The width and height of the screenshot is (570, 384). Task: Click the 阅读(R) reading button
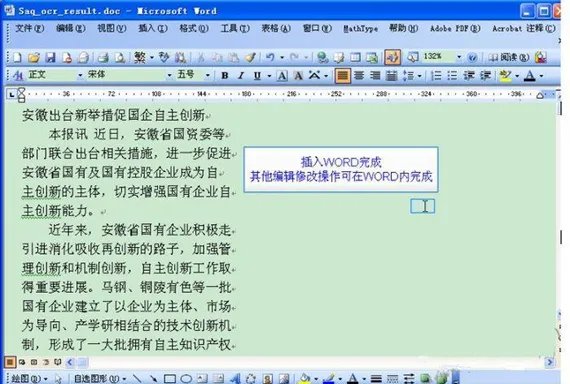pyautogui.click(x=509, y=57)
